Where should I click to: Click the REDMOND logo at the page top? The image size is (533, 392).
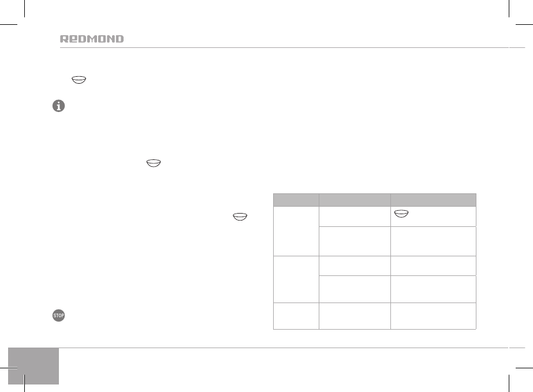point(92,39)
